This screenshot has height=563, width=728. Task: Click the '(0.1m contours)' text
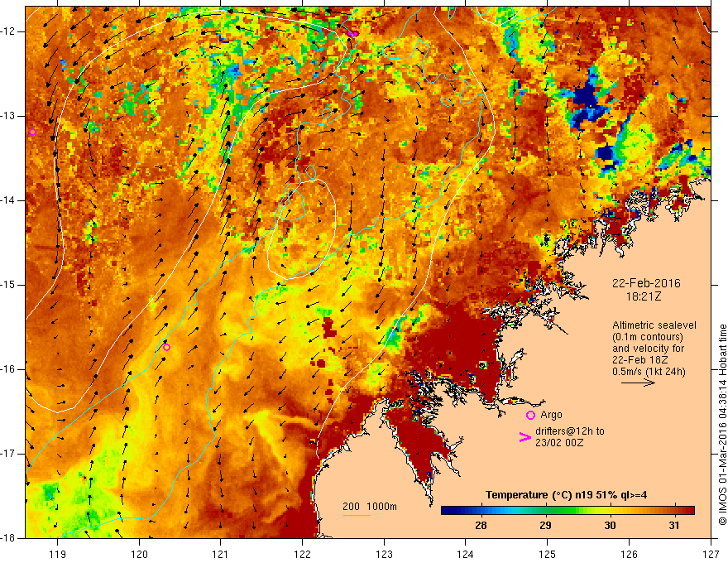647,337
